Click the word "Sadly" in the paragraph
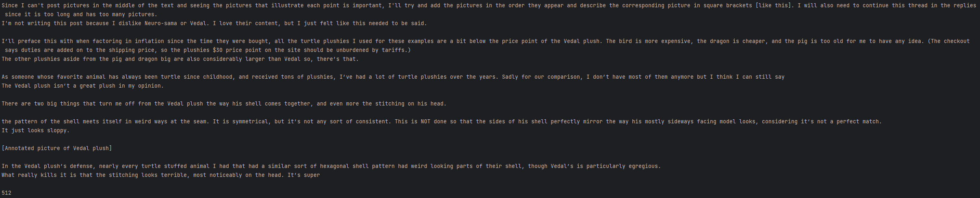 pyautogui.click(x=510, y=77)
